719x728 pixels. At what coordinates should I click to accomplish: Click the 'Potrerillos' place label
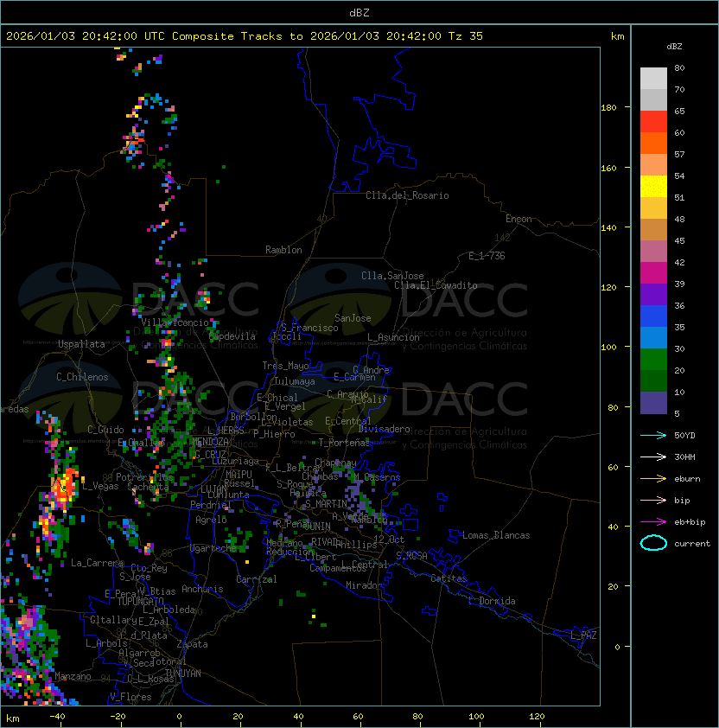(x=144, y=477)
